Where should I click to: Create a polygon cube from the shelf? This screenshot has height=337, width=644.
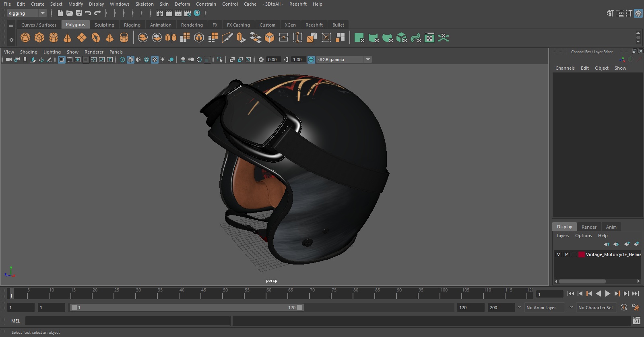(x=39, y=38)
